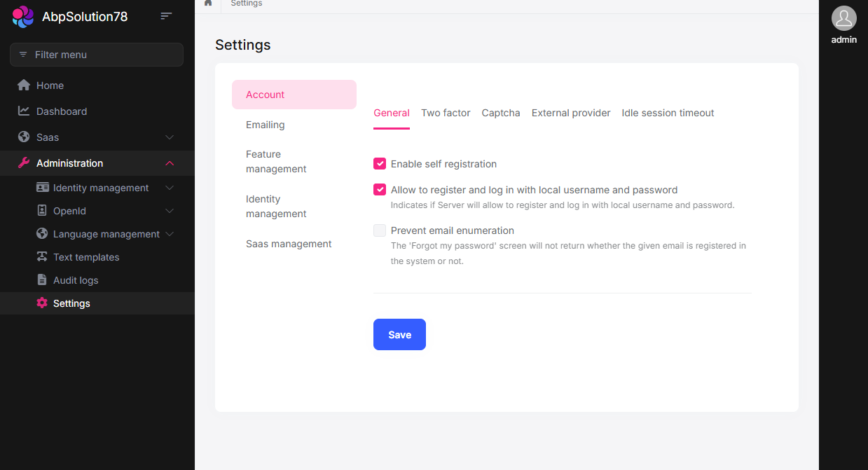The image size is (868, 470).
Task: Open the Idle session timeout tab
Action: point(668,113)
